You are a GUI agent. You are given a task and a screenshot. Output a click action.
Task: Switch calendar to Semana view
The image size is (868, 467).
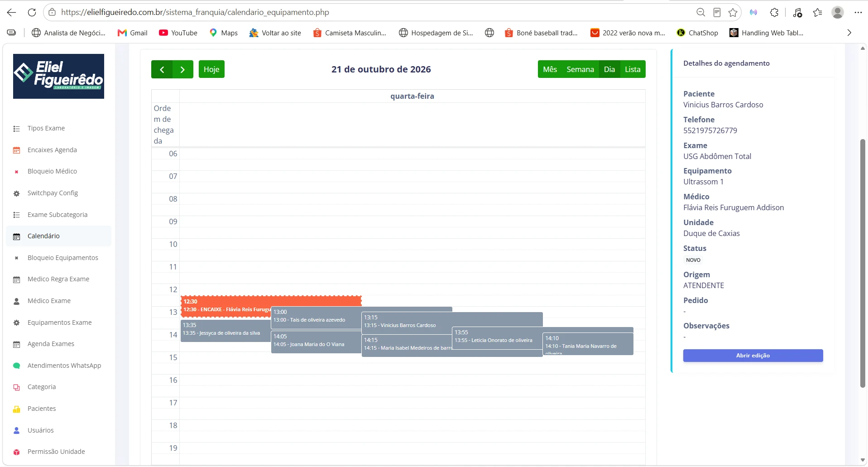pyautogui.click(x=580, y=69)
